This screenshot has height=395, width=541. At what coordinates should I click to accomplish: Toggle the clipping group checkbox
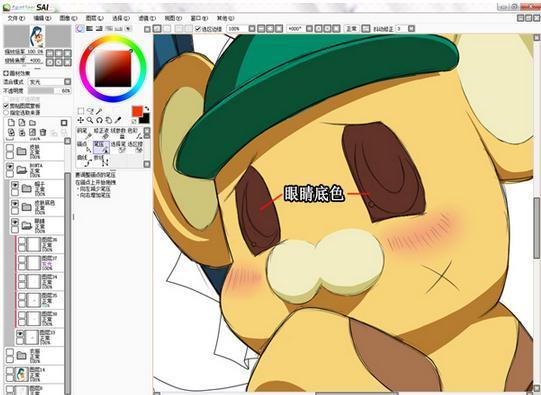(x=6, y=106)
